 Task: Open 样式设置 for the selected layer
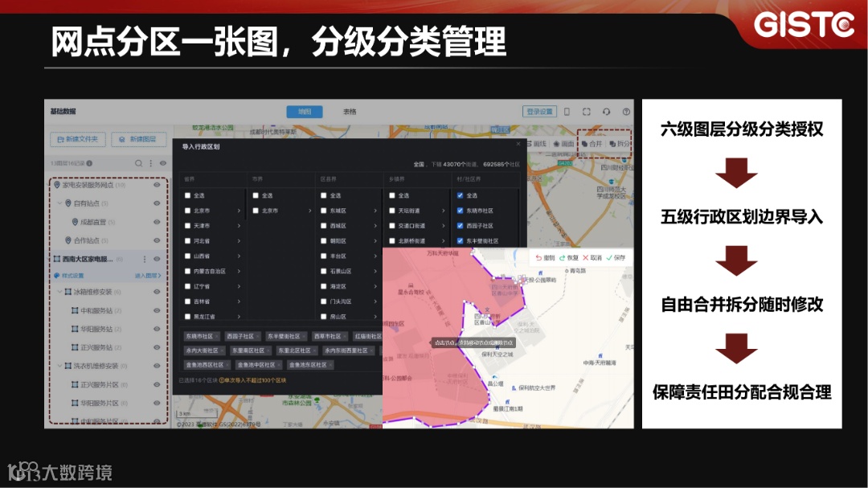click(69, 275)
